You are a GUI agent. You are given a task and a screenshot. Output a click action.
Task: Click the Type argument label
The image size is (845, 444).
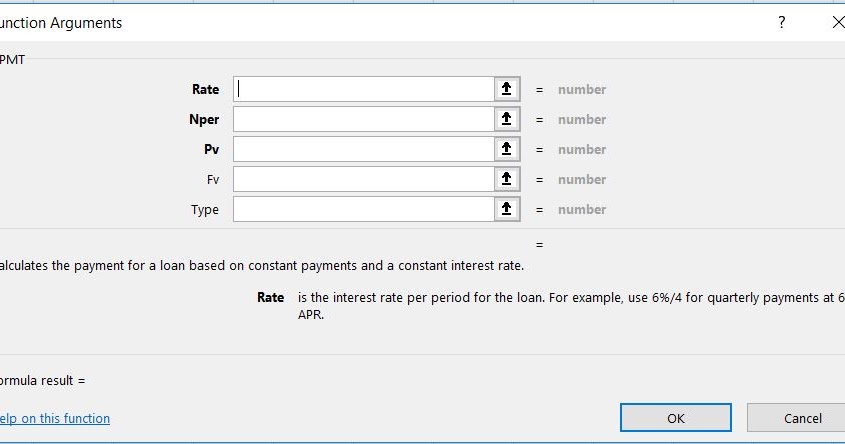tap(205, 209)
